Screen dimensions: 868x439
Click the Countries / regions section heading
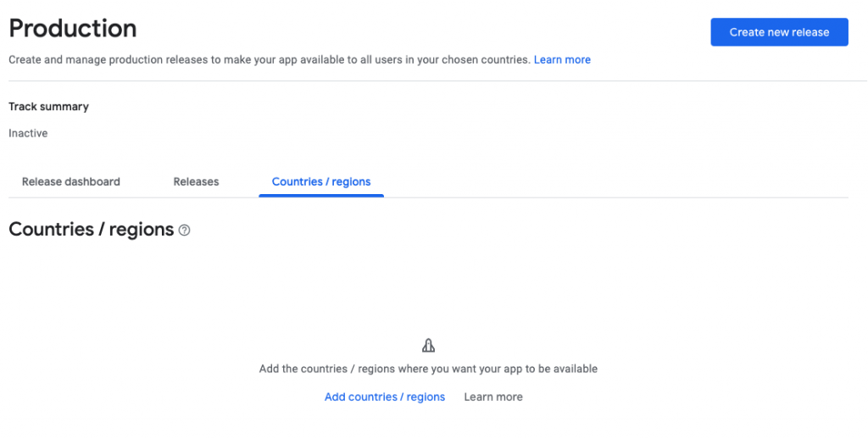point(91,230)
